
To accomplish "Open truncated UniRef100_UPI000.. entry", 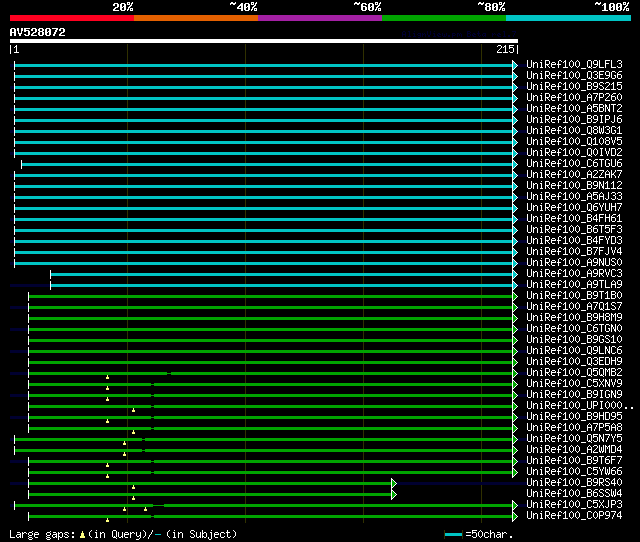I will (578, 406).
